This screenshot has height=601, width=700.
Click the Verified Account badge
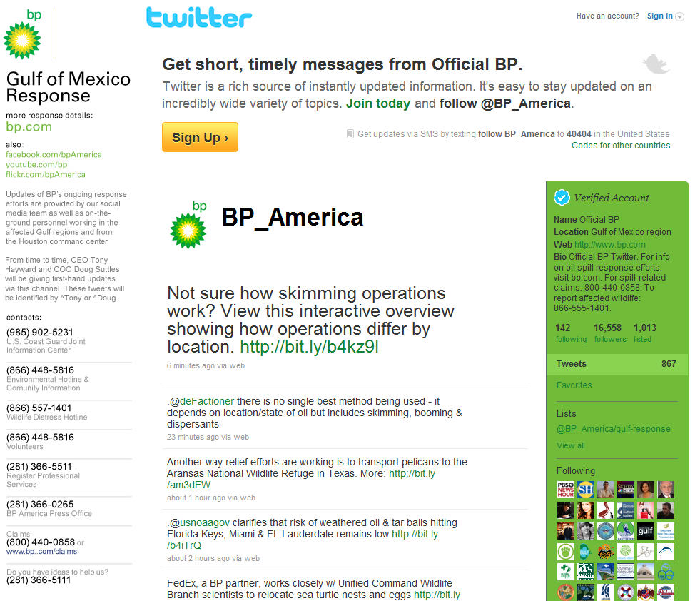(x=562, y=197)
